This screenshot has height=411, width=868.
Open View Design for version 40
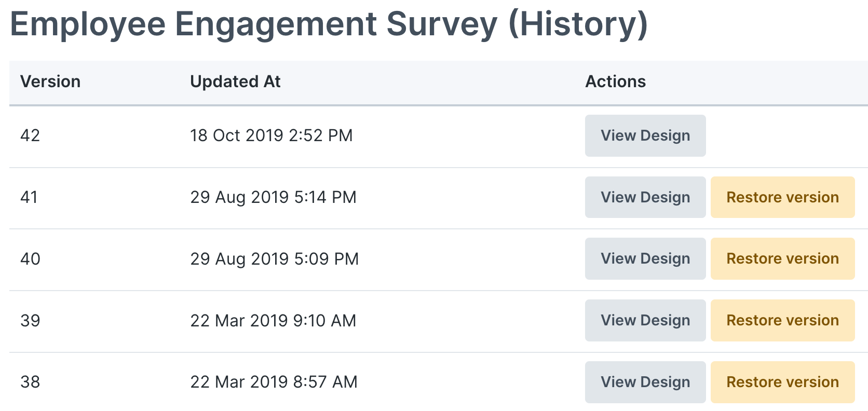[645, 258]
